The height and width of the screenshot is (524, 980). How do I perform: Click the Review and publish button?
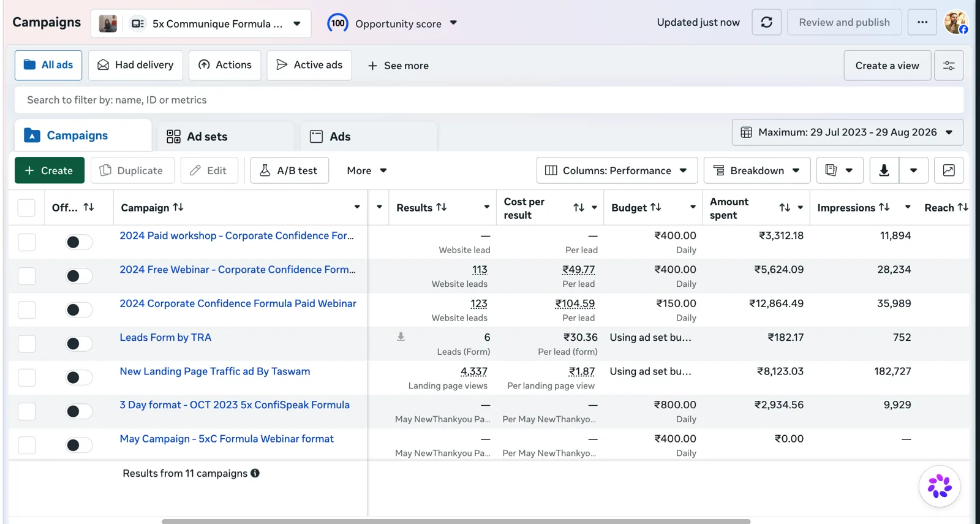point(844,23)
